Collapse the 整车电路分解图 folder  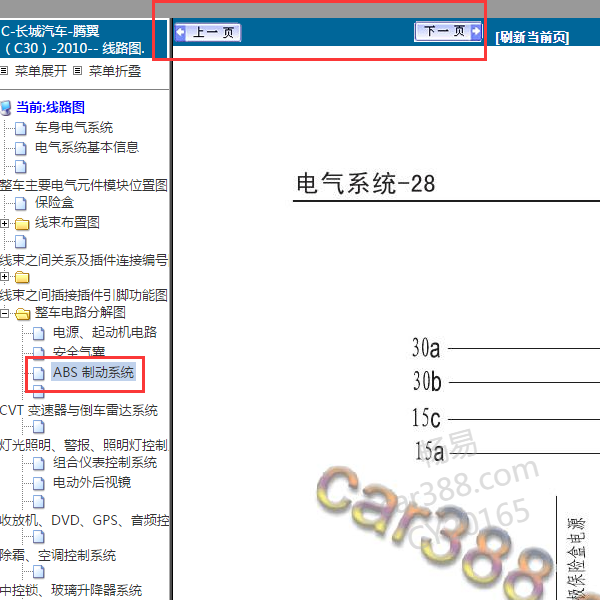(4, 313)
